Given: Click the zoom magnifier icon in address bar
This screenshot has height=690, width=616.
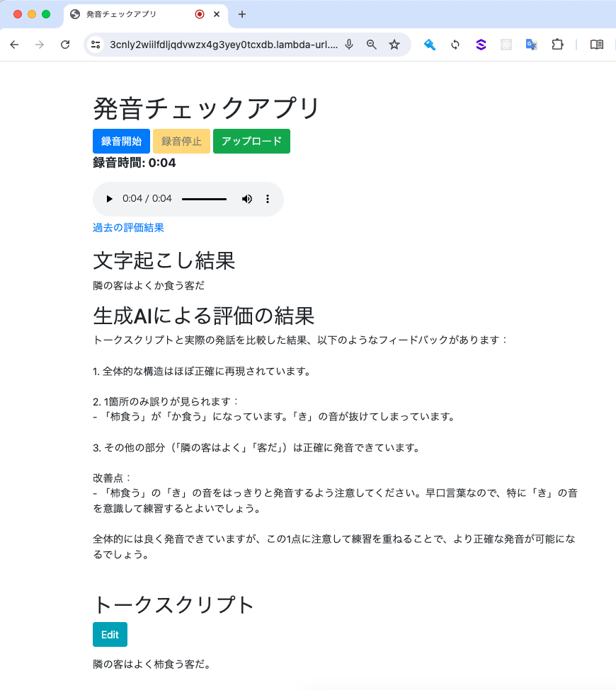Looking at the screenshot, I should tap(372, 45).
